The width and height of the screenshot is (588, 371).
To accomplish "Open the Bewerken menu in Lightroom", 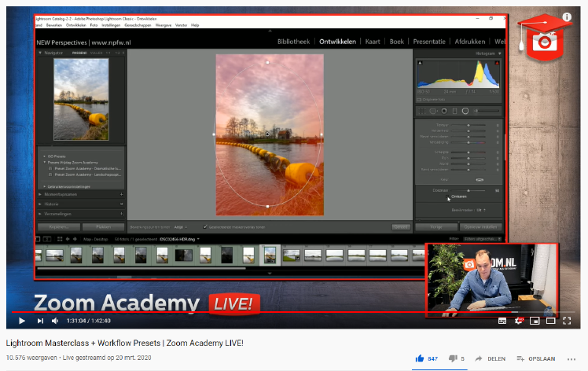I will tap(54, 25).
